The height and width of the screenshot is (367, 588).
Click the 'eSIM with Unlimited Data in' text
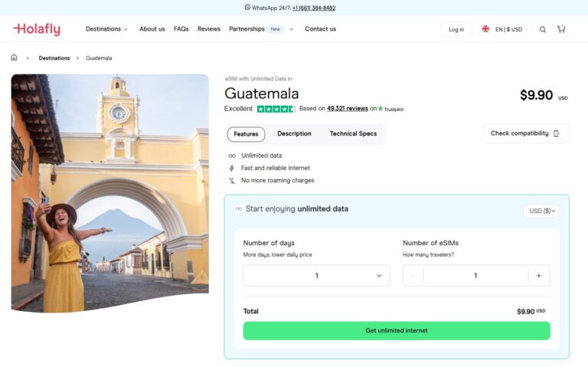point(258,79)
